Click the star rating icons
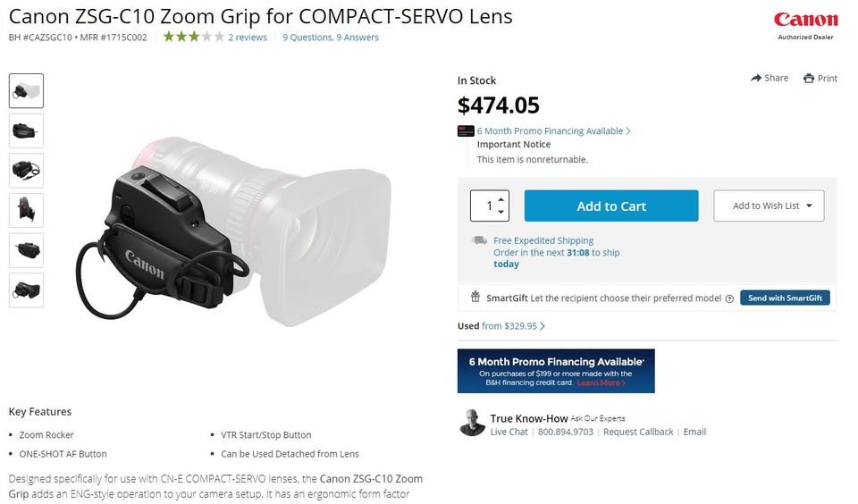The image size is (858, 504). click(193, 38)
